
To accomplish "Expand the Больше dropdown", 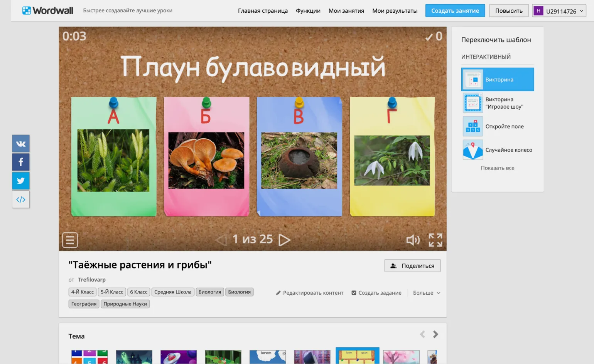I will [x=426, y=293].
